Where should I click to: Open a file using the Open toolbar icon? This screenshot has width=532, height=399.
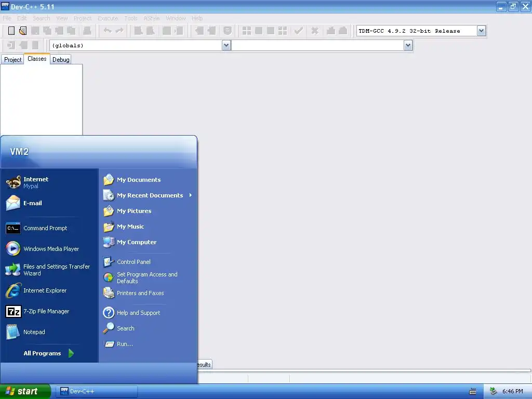(23, 31)
